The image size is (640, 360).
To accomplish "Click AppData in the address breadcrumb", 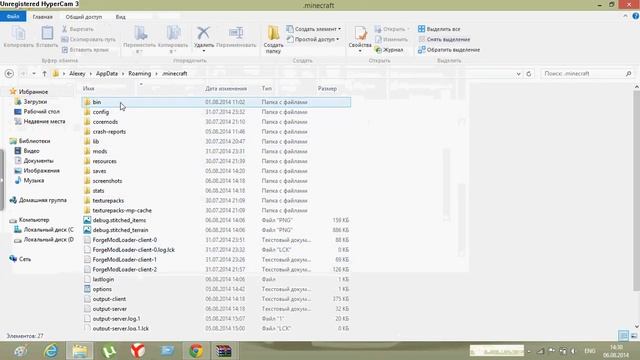I will pyautogui.click(x=107, y=74).
